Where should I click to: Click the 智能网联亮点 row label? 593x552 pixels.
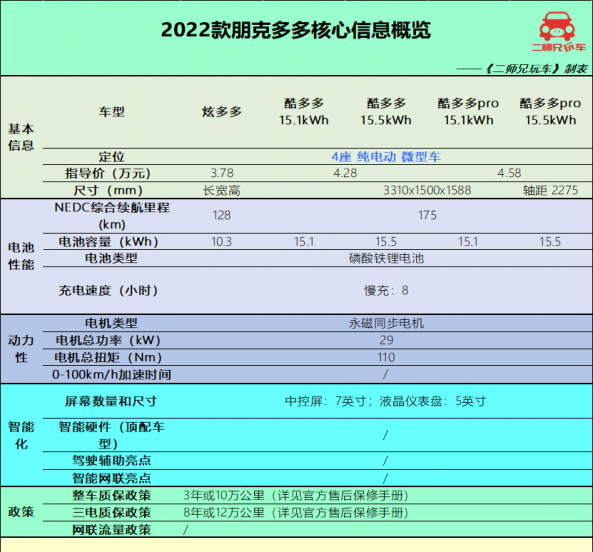112,478
